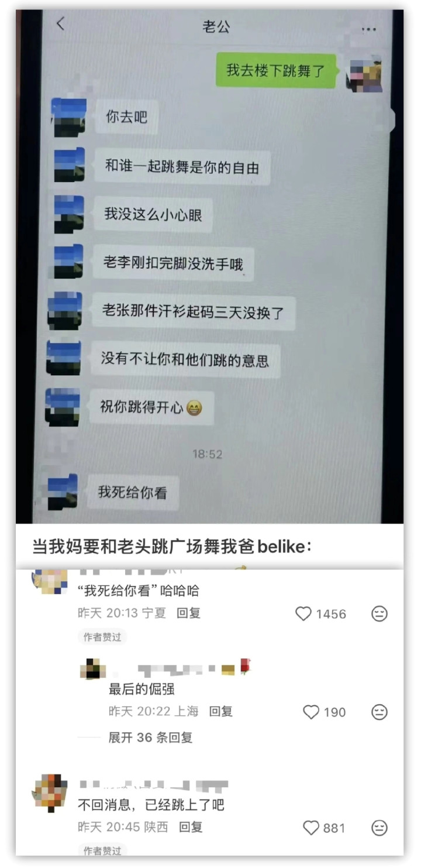This screenshot has height=868, width=421.
Task: Tap the green 我去楼下跳舞了 message bubble
Action: (x=276, y=70)
